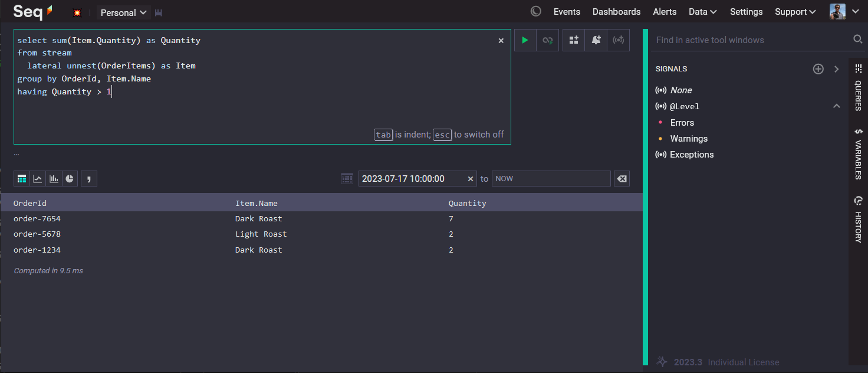This screenshot has height=373, width=868.
Task: Expand the Data menu
Action: tap(702, 12)
